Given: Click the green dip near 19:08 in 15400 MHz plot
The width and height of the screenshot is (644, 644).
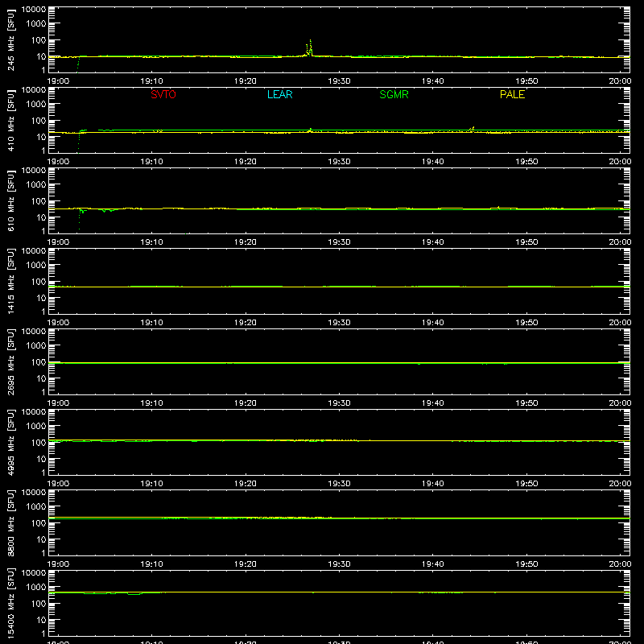Looking at the screenshot, I should click(x=134, y=594).
